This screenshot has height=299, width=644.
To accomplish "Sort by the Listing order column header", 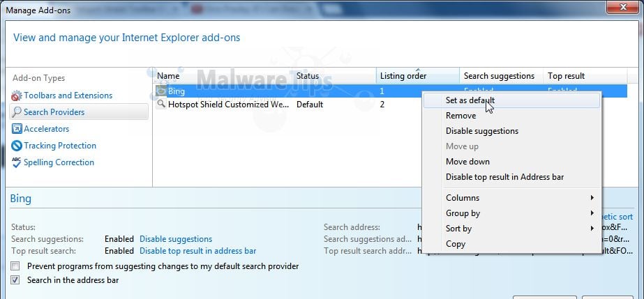I will [x=418, y=76].
